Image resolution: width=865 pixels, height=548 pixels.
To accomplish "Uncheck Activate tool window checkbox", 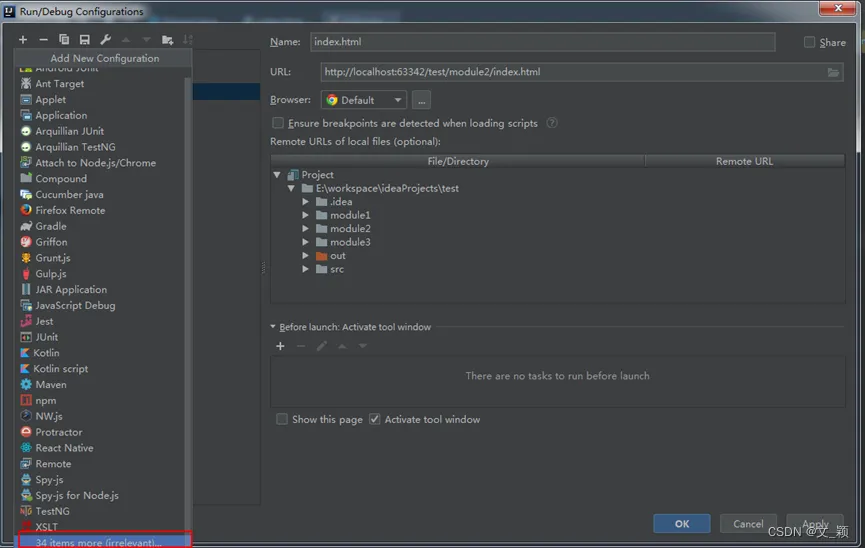I will (375, 419).
